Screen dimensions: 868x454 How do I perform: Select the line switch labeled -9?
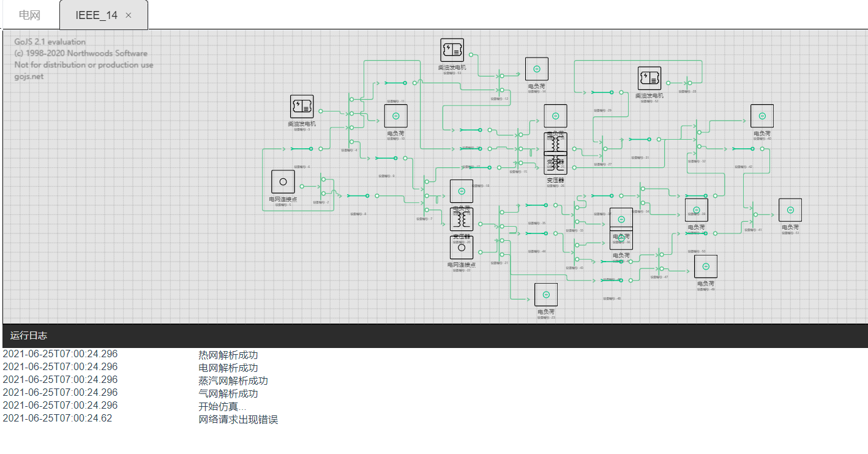[386, 158]
